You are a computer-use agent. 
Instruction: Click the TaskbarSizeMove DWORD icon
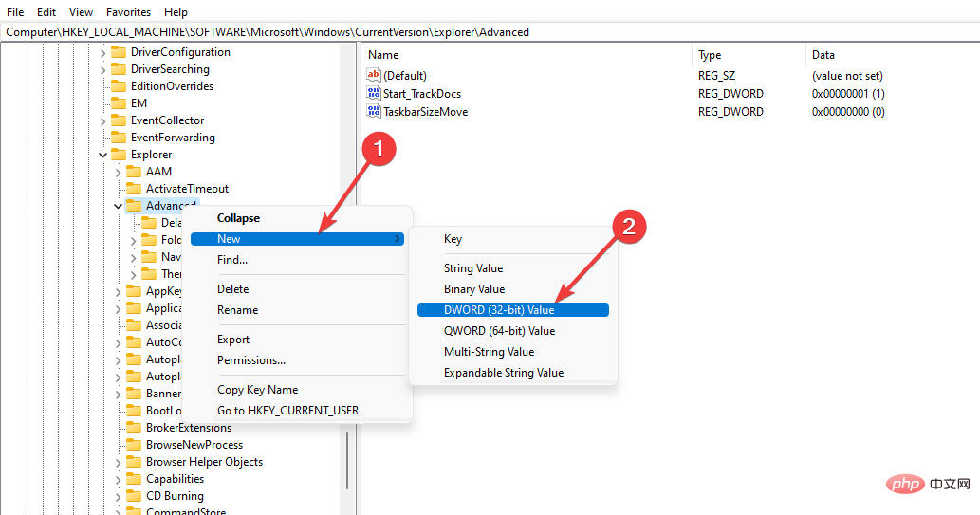[374, 111]
